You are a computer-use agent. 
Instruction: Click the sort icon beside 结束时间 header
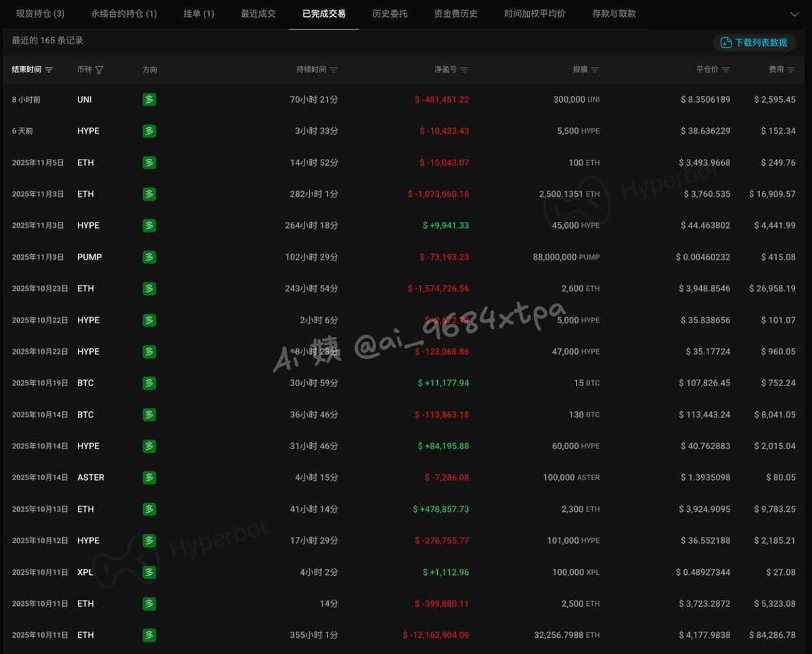49,70
